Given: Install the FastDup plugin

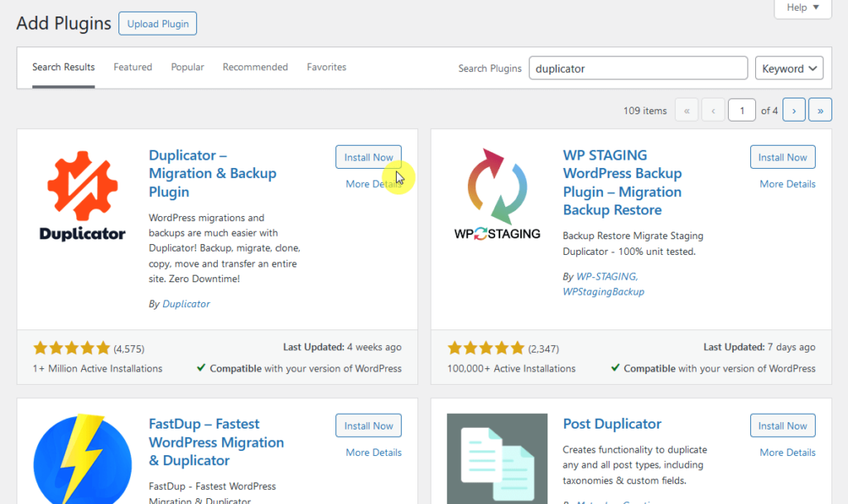Looking at the screenshot, I should point(369,425).
